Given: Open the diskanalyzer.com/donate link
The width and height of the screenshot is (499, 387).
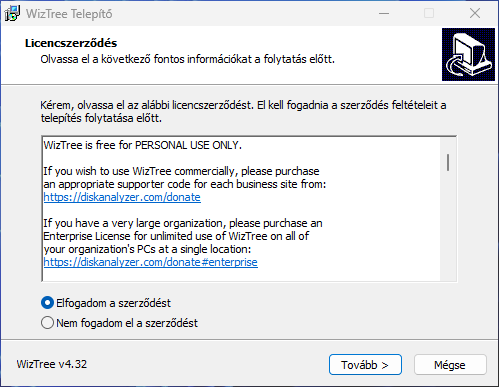Looking at the screenshot, I should point(122,197).
